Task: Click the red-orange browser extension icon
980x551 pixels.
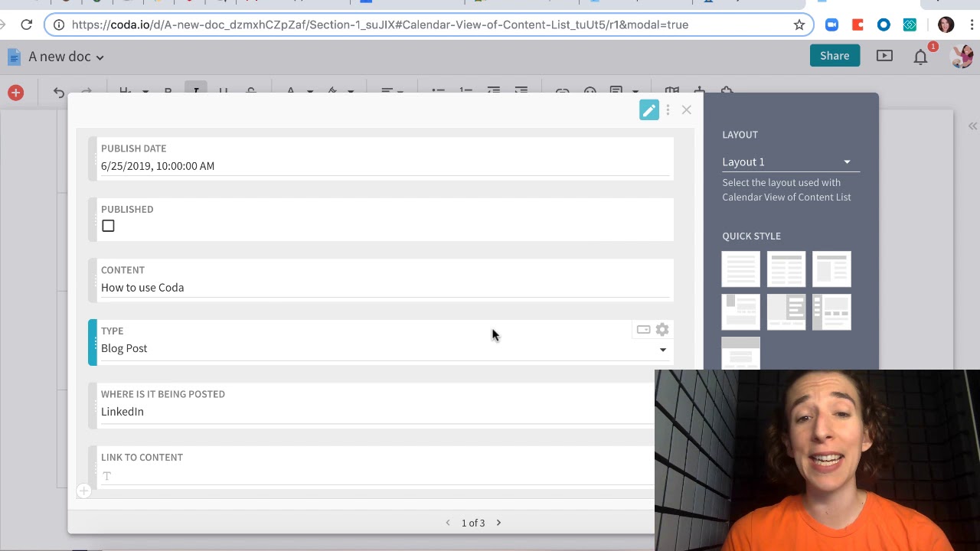Action: (x=857, y=24)
